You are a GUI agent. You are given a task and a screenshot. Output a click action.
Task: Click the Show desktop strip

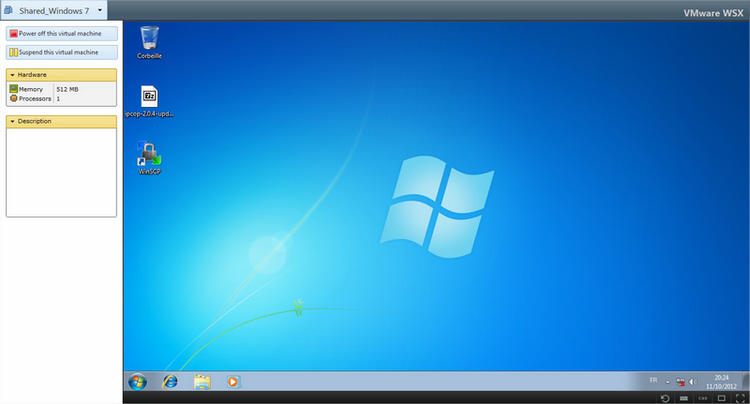click(x=746, y=382)
